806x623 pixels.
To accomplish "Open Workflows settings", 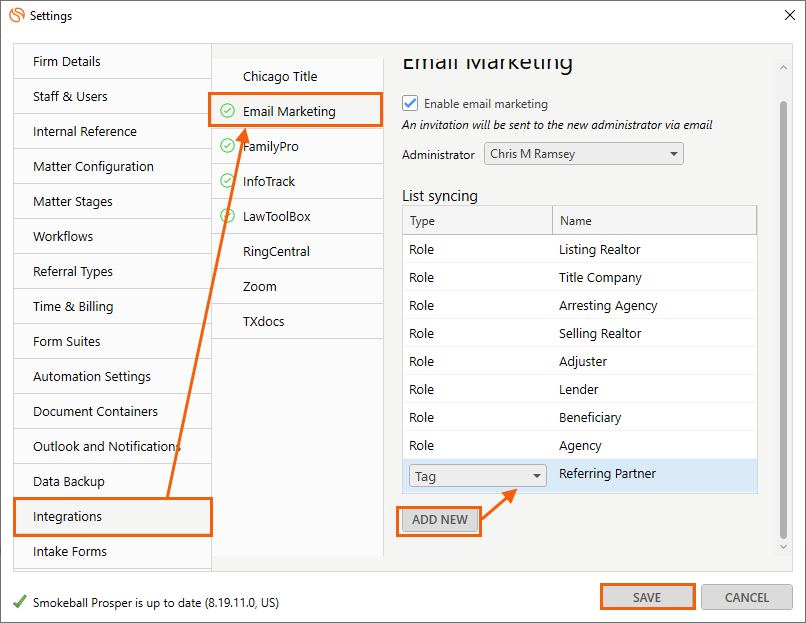I will 113,236.
